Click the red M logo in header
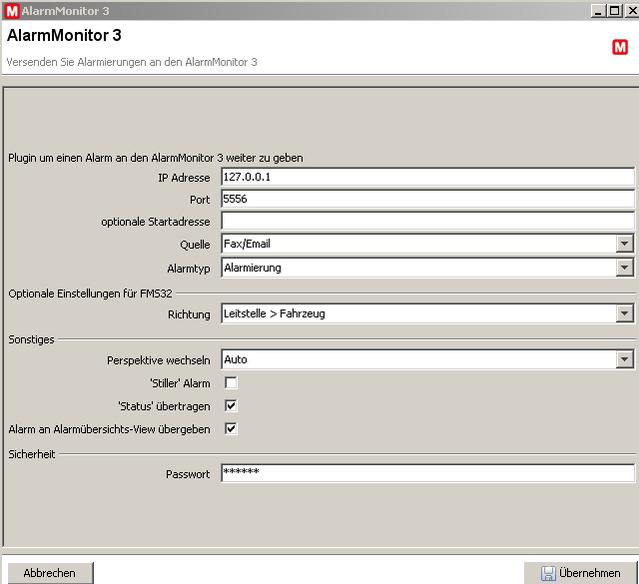Viewport: 639px width, 584px height. tap(620, 47)
